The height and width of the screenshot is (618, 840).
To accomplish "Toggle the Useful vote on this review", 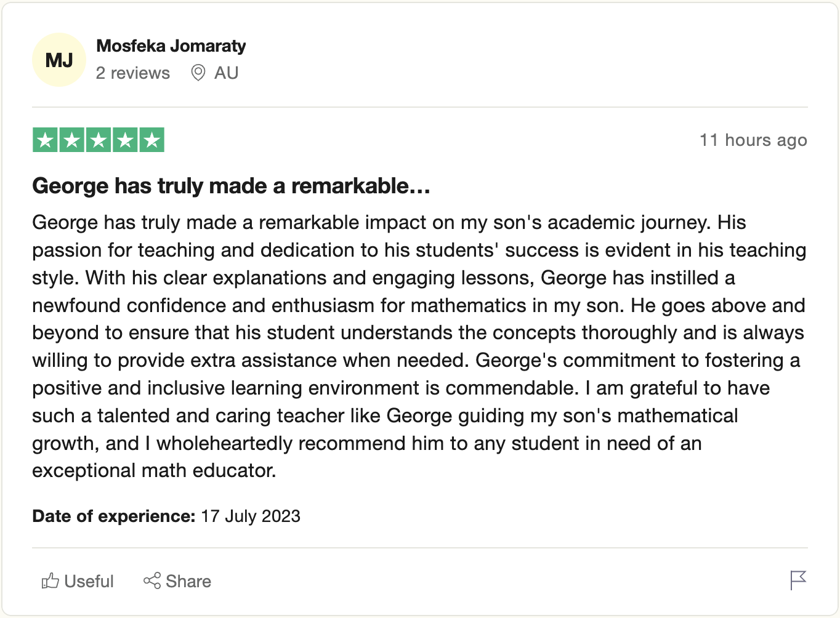I will pyautogui.click(x=77, y=580).
